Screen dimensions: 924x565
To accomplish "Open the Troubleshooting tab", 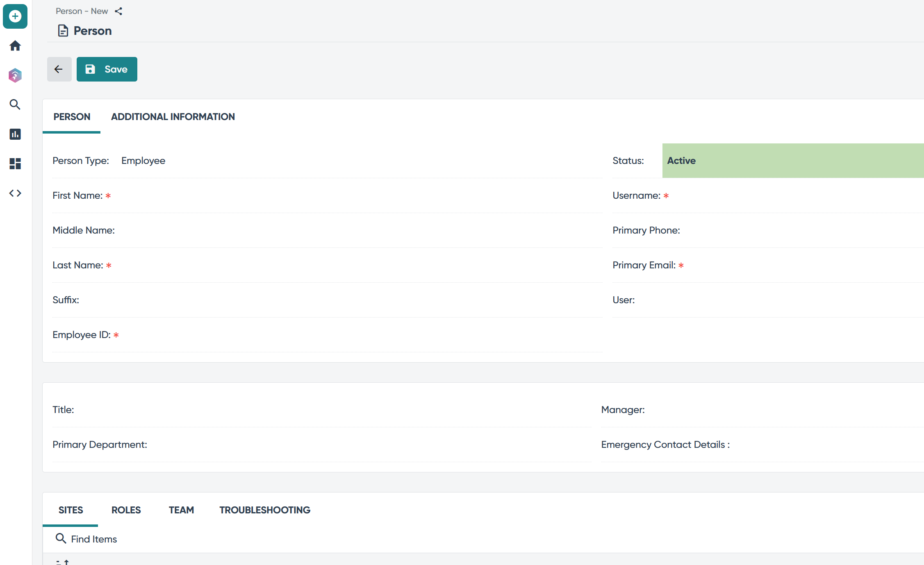I will tap(265, 510).
